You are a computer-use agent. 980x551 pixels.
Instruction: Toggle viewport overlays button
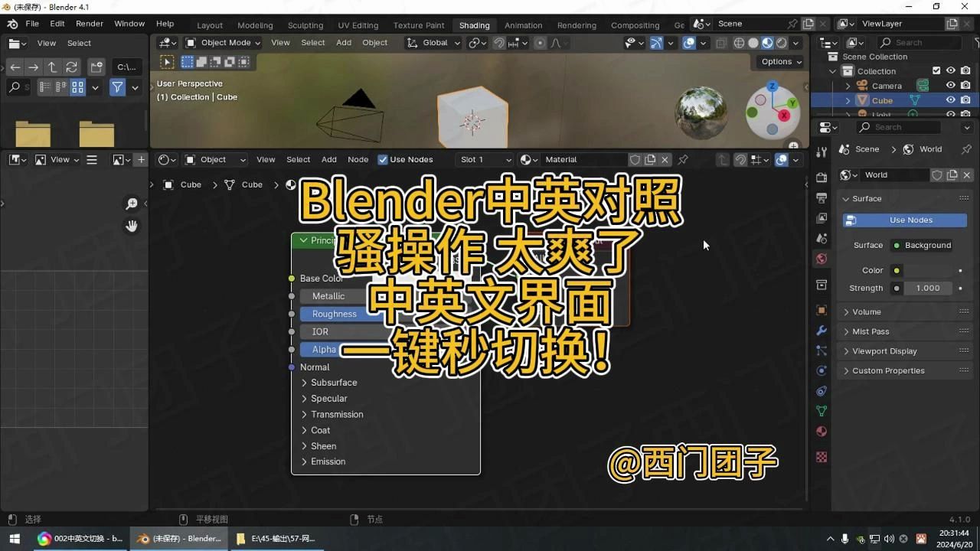click(689, 43)
